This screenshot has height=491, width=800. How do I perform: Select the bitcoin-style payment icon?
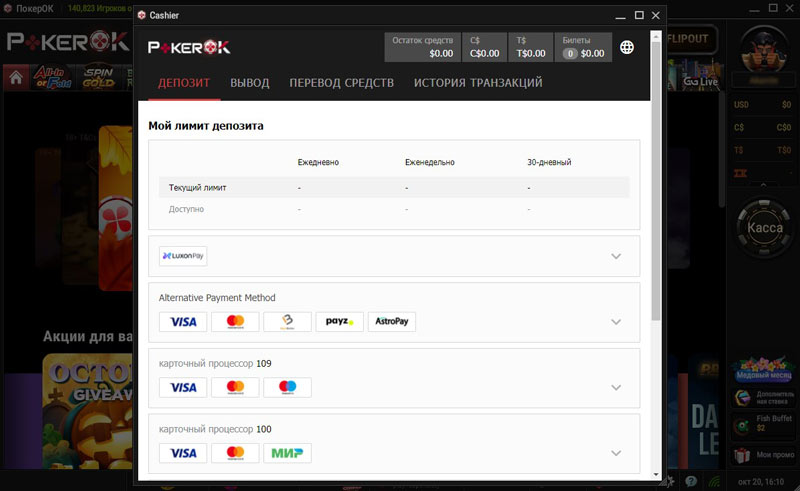pos(288,322)
